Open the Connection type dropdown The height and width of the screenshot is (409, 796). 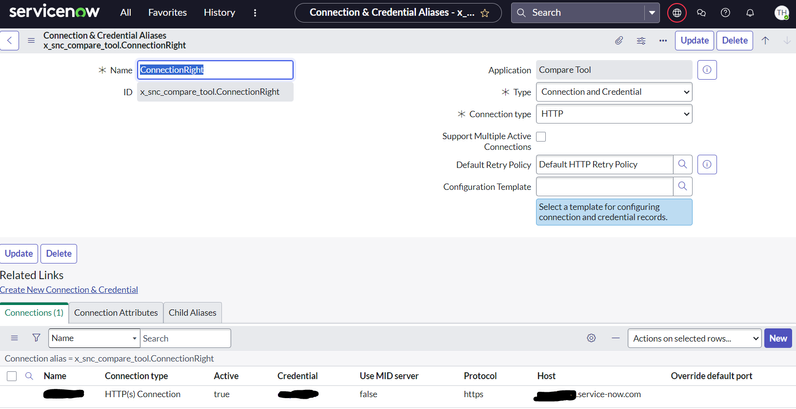pos(614,114)
